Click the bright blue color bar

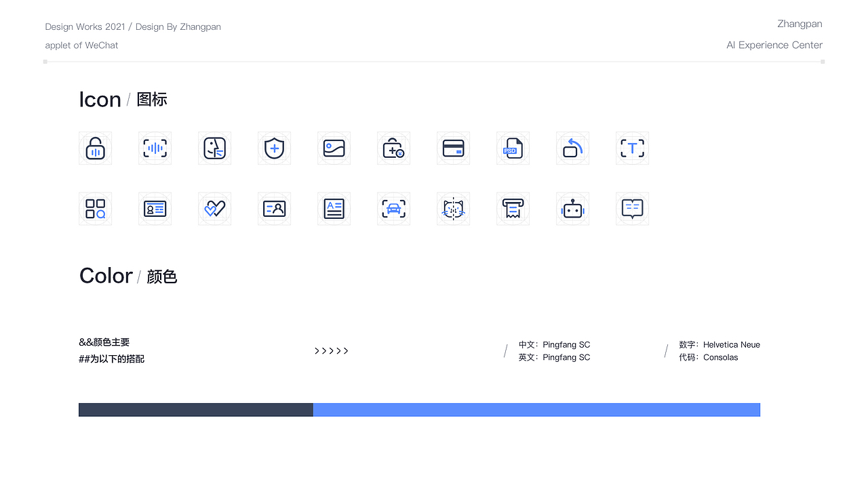[x=536, y=410]
